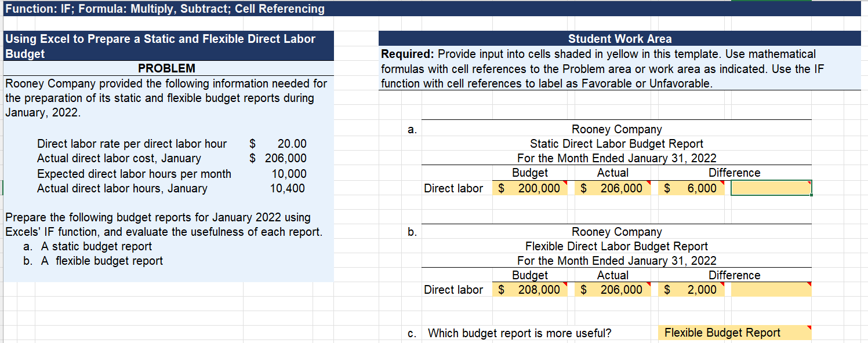Select the yellow cell showing $208,000

click(x=529, y=289)
